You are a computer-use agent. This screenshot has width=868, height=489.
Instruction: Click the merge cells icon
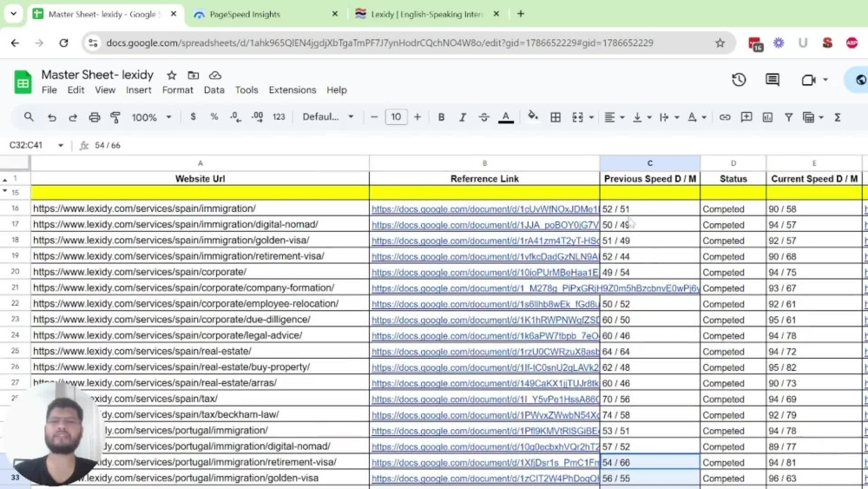coord(577,117)
